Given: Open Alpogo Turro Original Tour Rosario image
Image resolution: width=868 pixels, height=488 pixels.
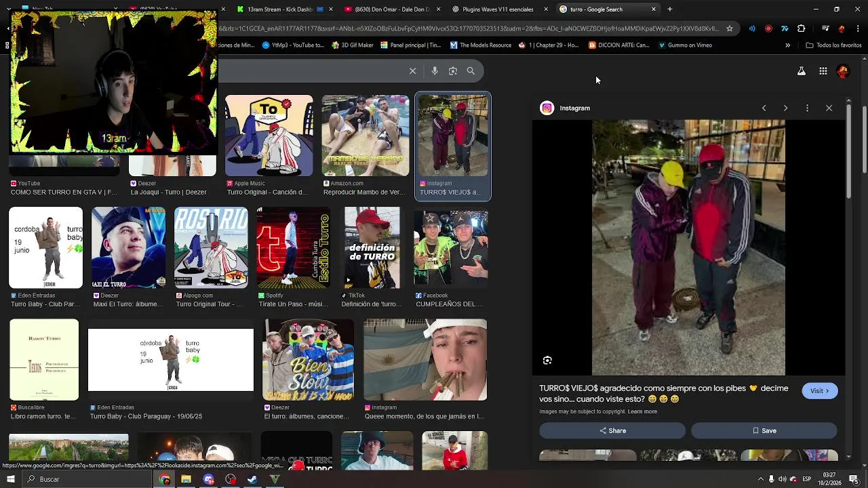Looking at the screenshot, I should point(211,247).
